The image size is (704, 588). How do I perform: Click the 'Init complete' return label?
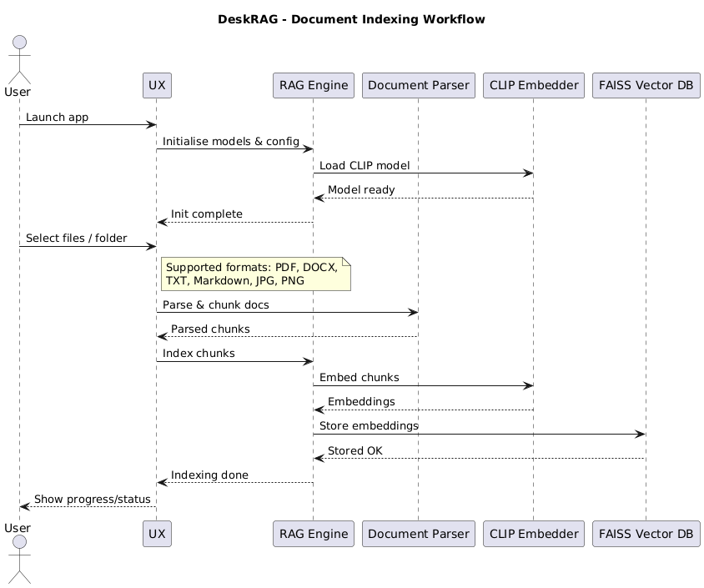click(x=207, y=214)
